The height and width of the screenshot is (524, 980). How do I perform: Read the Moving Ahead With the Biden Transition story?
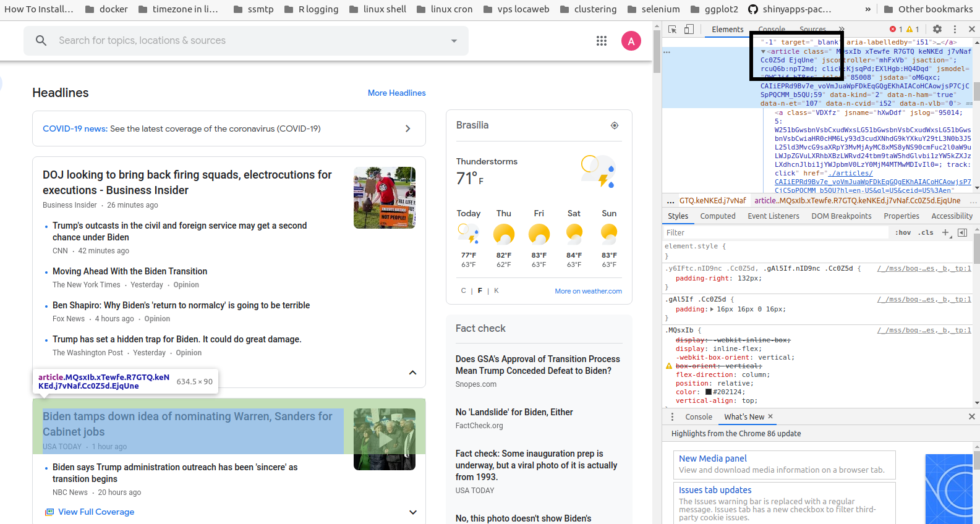pyautogui.click(x=130, y=271)
